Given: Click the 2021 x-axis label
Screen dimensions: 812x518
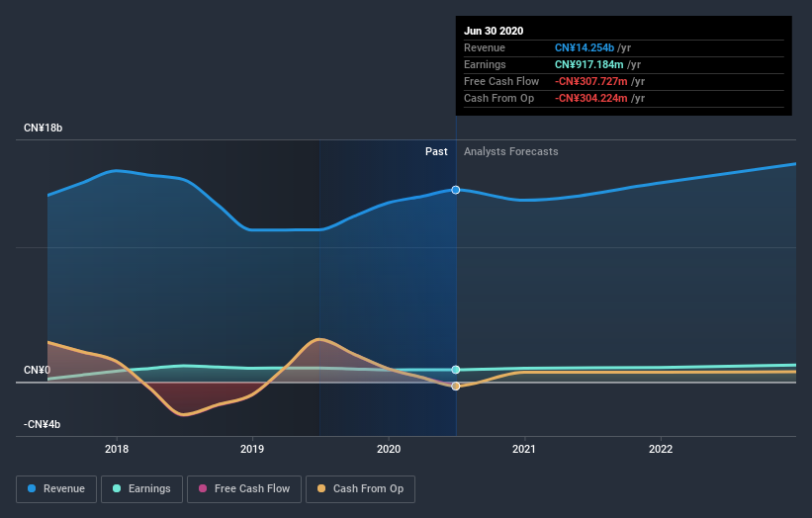Looking at the screenshot, I should (x=524, y=449).
